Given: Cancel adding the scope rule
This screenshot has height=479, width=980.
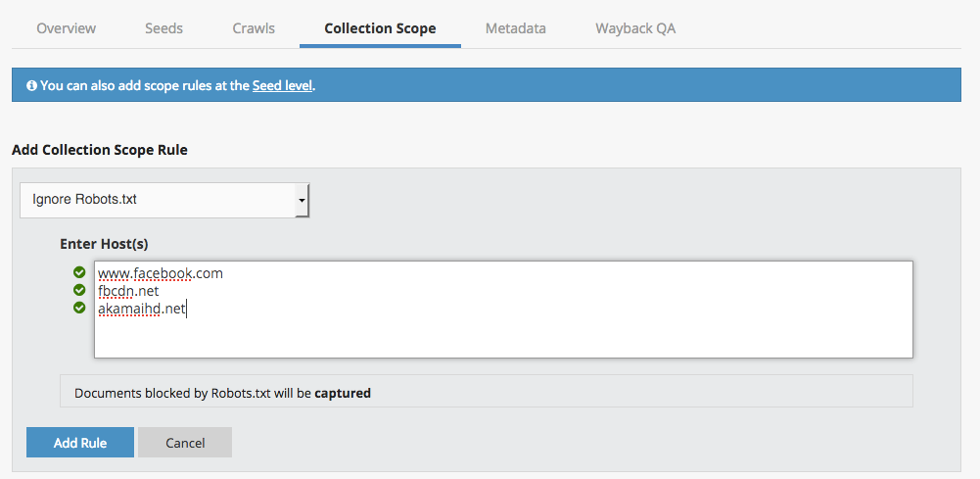Looking at the screenshot, I should pyautogui.click(x=185, y=443).
